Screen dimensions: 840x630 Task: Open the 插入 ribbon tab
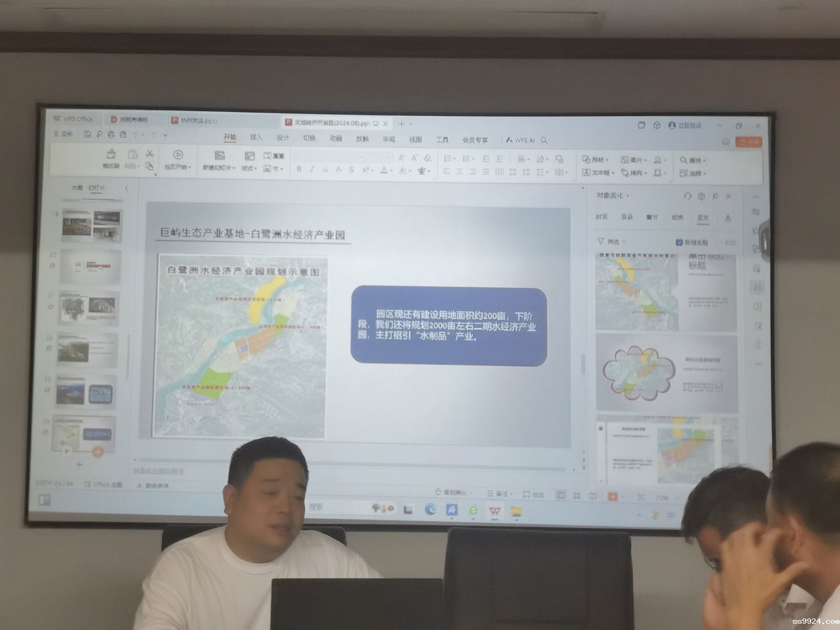click(x=256, y=138)
